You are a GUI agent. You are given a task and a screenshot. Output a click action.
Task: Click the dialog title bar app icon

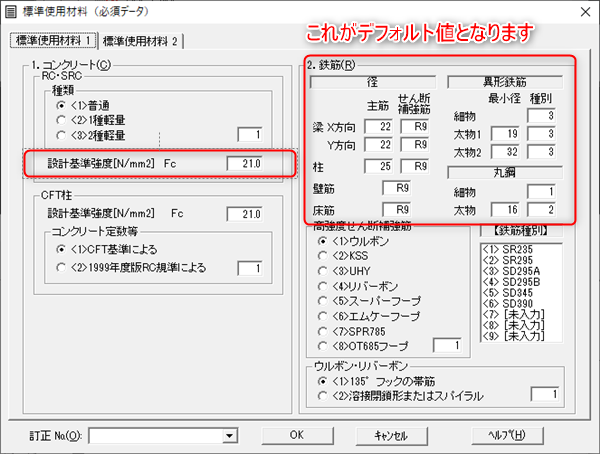[x=12, y=13]
